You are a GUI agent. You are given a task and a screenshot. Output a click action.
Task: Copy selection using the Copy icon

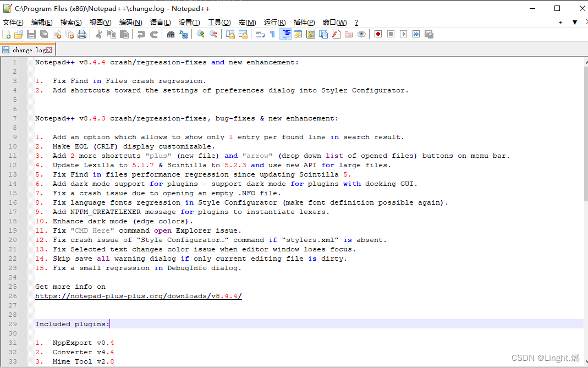(x=112, y=35)
